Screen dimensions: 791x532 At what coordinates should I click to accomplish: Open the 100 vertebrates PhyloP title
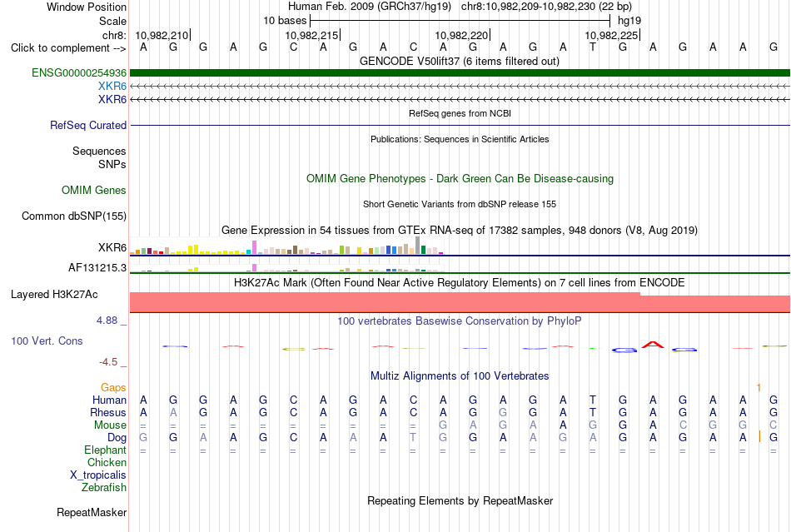(x=460, y=321)
